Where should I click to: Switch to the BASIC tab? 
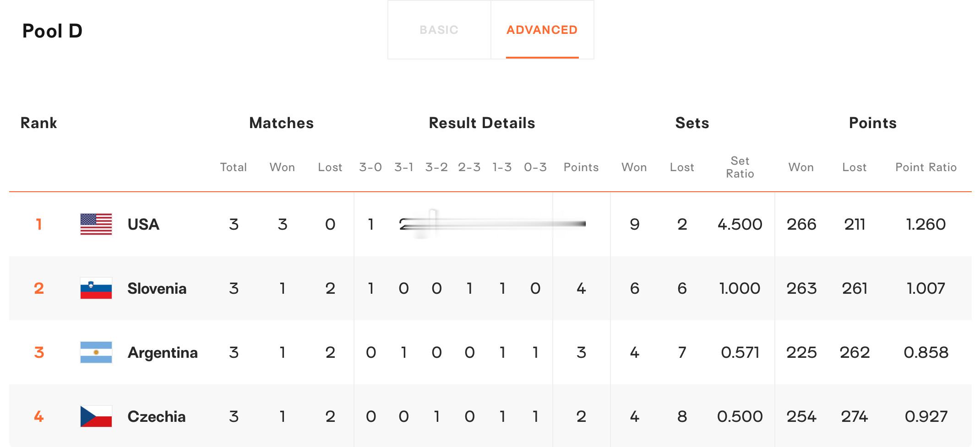pos(439,30)
